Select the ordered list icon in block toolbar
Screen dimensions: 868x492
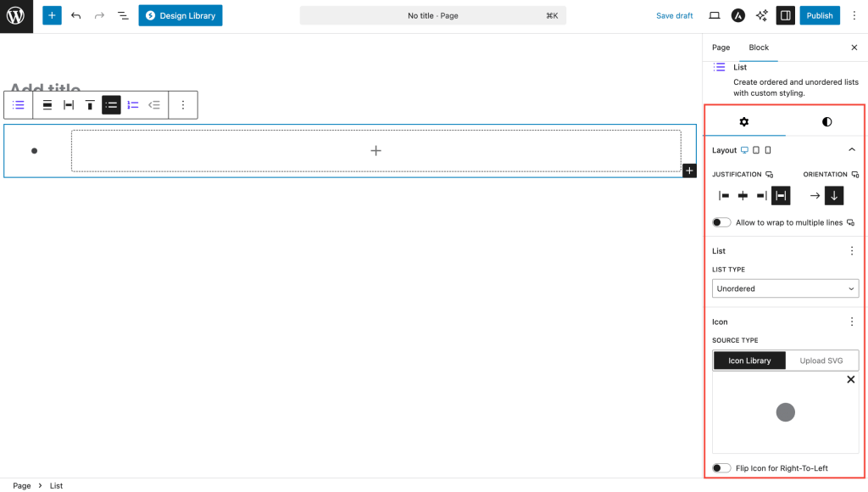[x=133, y=105]
